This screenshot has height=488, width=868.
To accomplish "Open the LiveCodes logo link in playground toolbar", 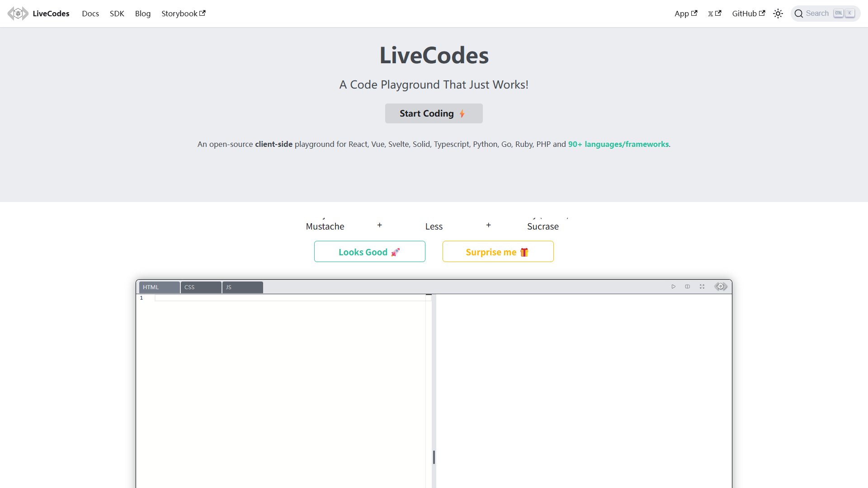I will pyautogui.click(x=721, y=286).
